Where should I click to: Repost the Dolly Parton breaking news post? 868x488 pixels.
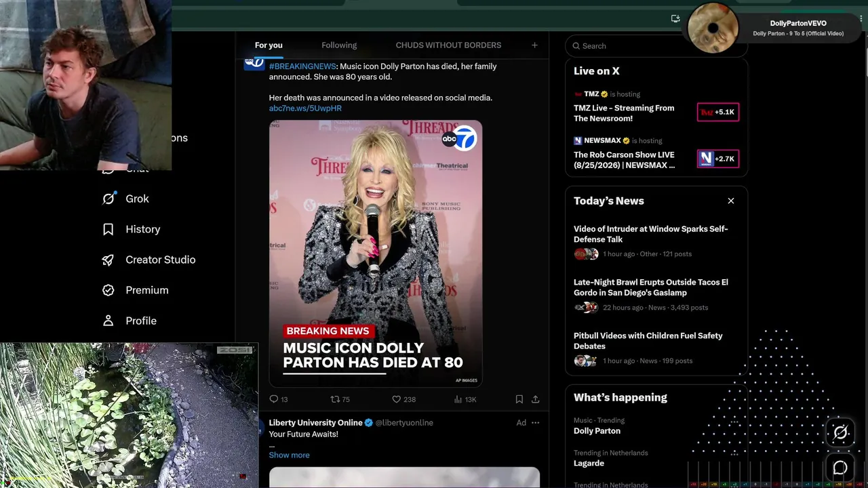pos(340,399)
